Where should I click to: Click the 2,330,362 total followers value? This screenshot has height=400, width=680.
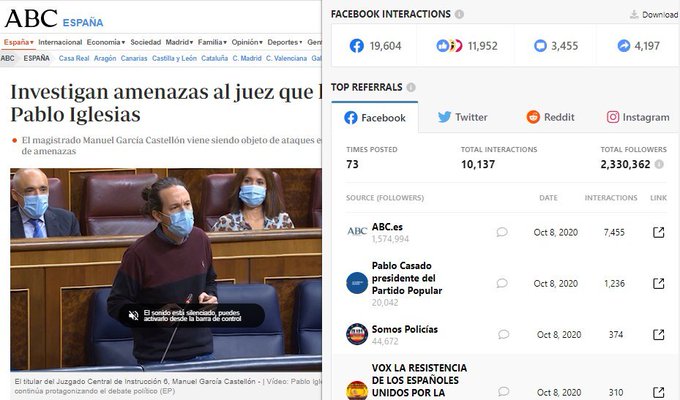pos(625,164)
